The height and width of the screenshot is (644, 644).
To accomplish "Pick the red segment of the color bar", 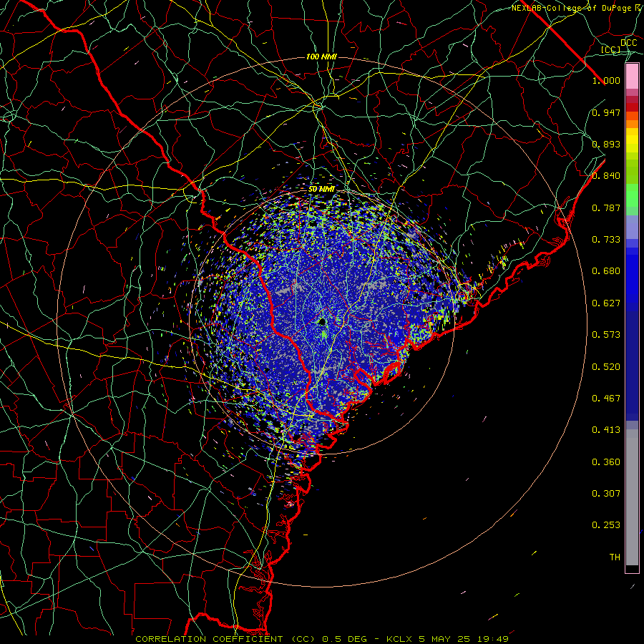I will coord(632,107).
